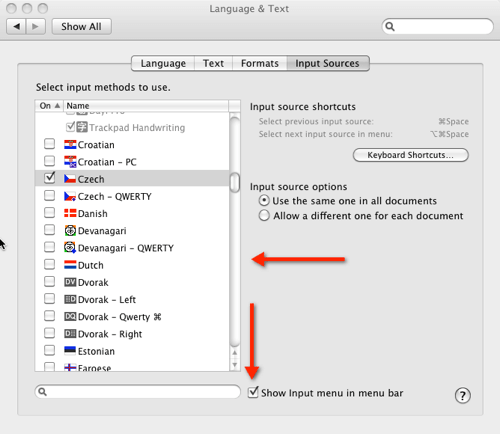
Task: Select the Input Sources tab
Action: coord(328,63)
